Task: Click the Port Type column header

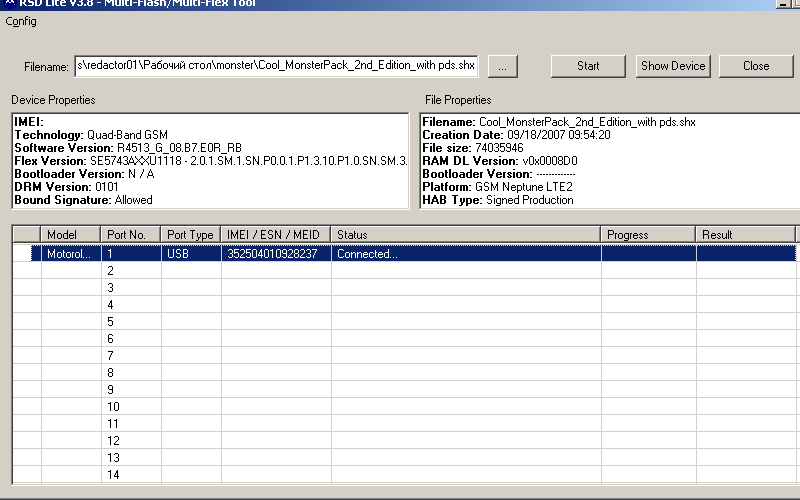Action: click(x=191, y=235)
